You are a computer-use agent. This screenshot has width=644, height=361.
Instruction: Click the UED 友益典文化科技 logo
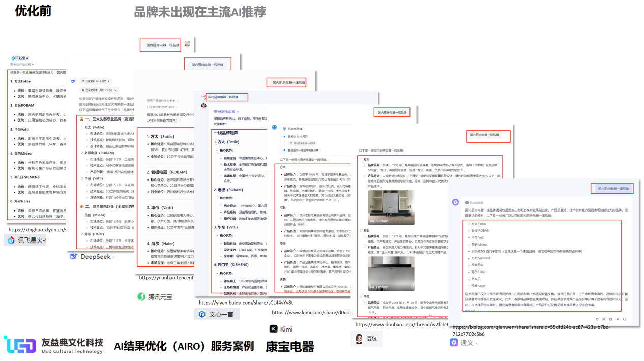(53, 345)
